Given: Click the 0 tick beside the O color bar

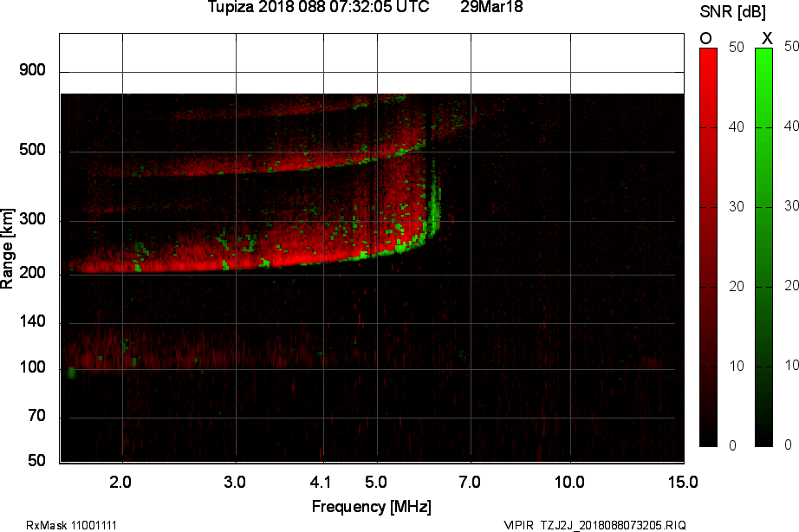Looking at the screenshot, I should (733, 446).
